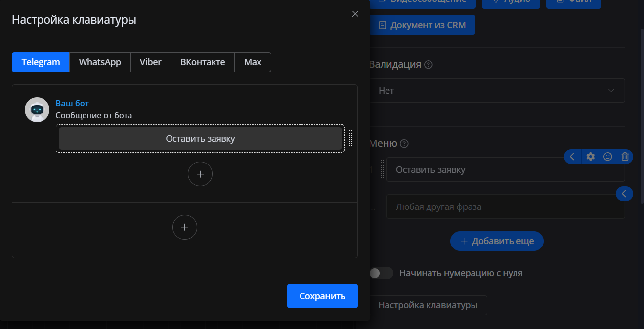Open the Max tab
Viewport: 644px width, 329px height.
pos(253,62)
